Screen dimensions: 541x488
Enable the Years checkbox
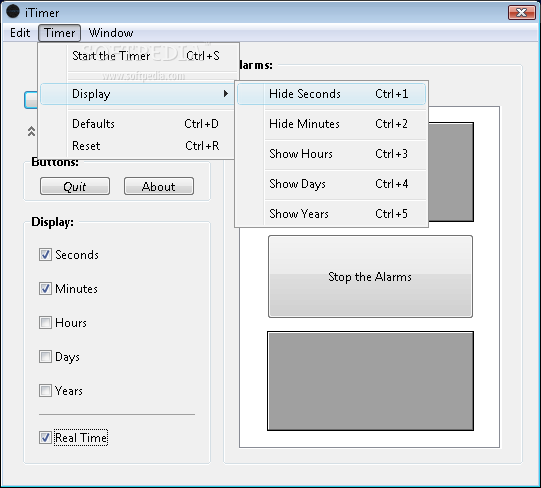(45, 391)
